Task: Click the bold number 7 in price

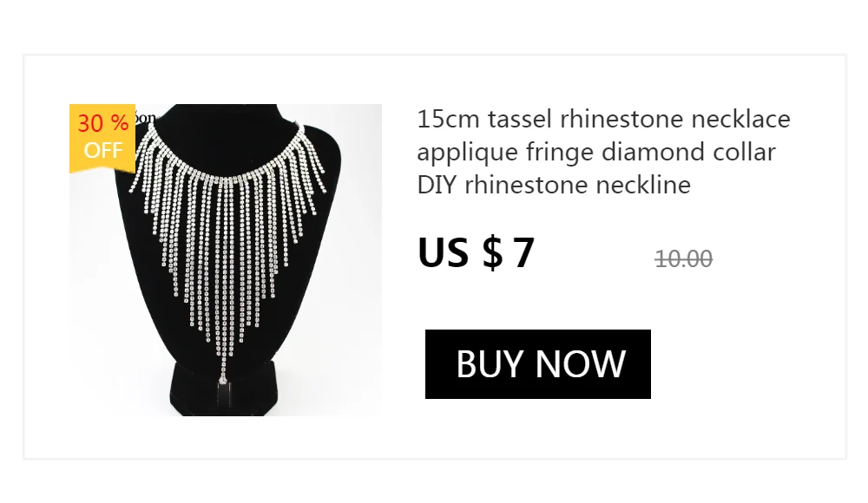Action: click(523, 252)
